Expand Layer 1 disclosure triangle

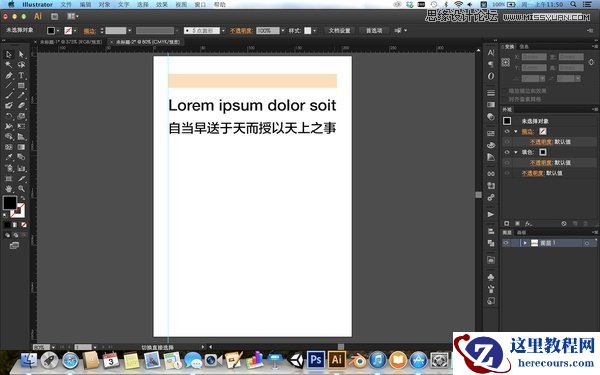(x=525, y=243)
